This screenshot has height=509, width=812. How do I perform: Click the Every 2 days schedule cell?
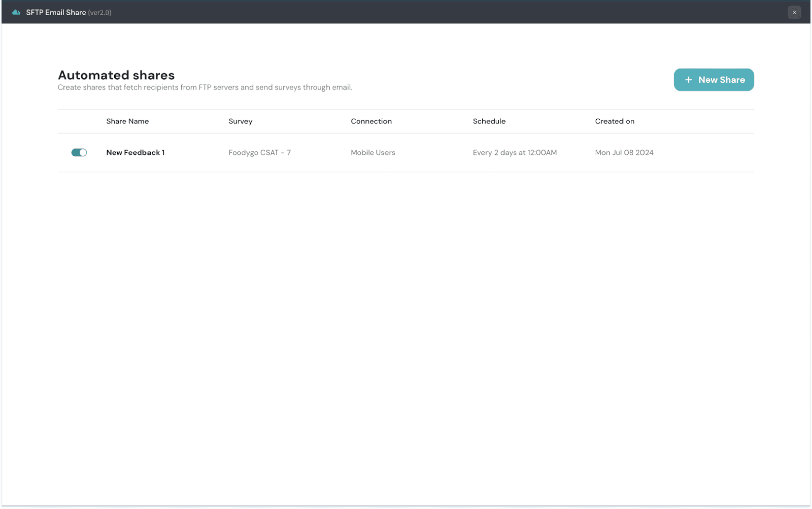click(x=515, y=152)
